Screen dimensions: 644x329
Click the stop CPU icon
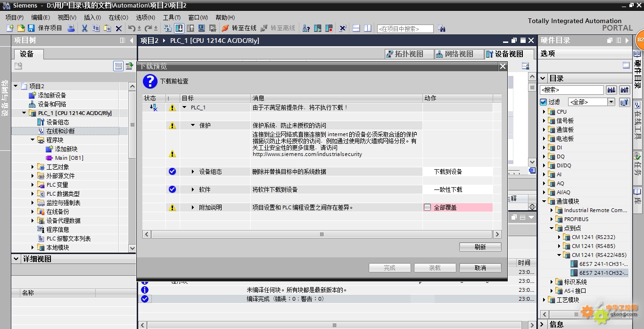[x=329, y=28]
